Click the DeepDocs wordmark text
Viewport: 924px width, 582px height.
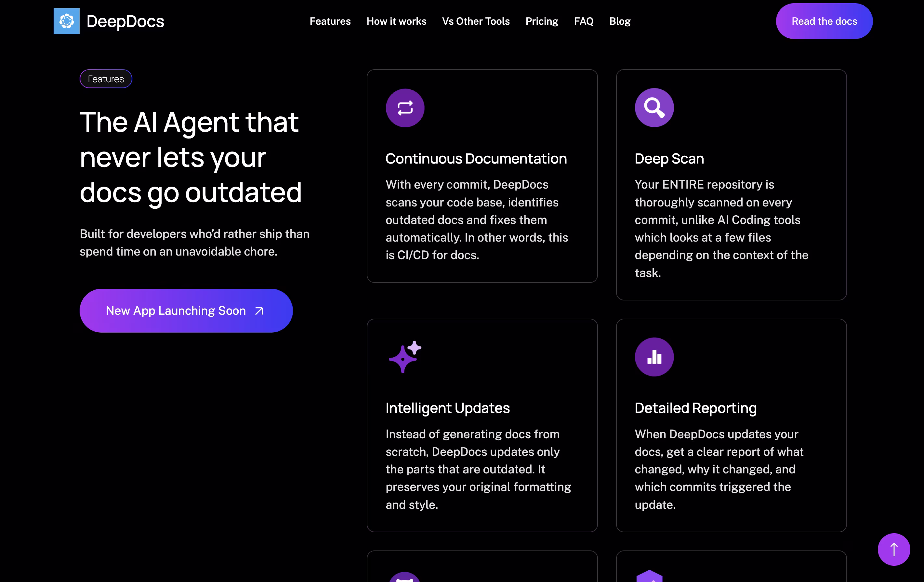pos(125,21)
